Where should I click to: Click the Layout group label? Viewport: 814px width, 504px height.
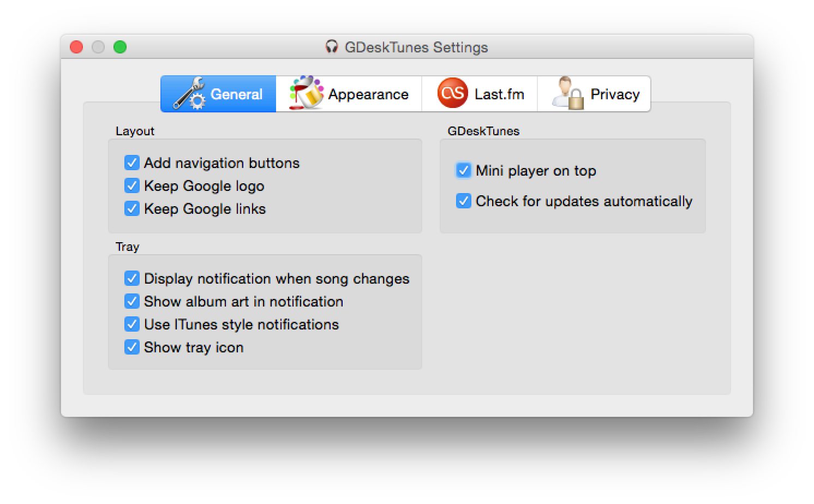(135, 131)
